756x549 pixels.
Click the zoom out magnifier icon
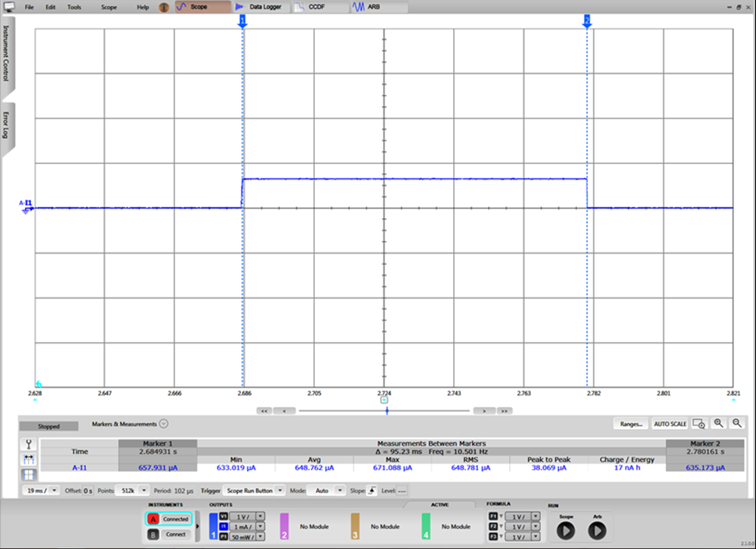[x=737, y=424]
